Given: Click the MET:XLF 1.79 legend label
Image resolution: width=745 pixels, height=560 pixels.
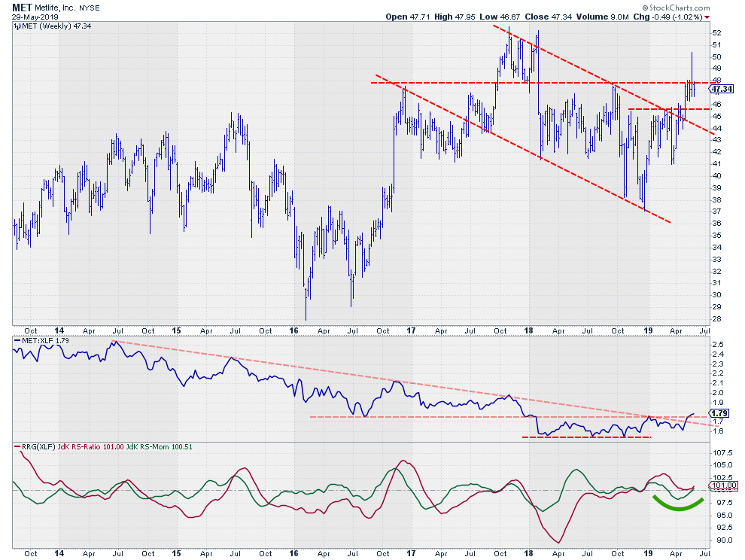Looking at the screenshot, I should (46, 341).
